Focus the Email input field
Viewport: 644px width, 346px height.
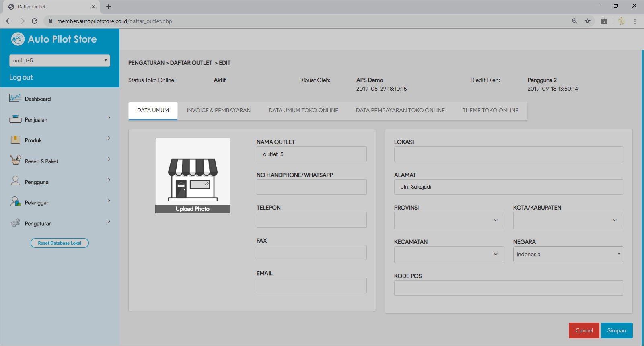pyautogui.click(x=311, y=285)
